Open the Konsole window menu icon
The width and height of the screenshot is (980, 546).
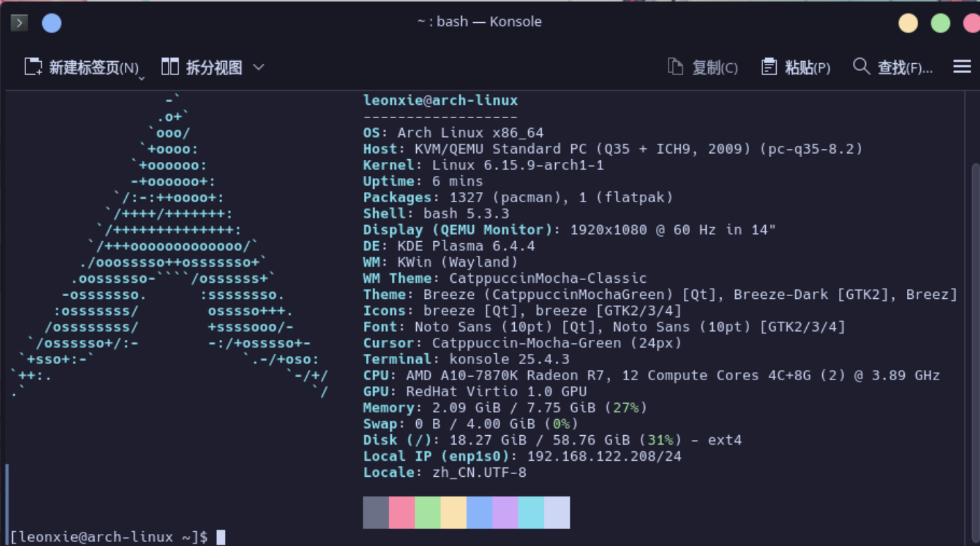(x=19, y=23)
